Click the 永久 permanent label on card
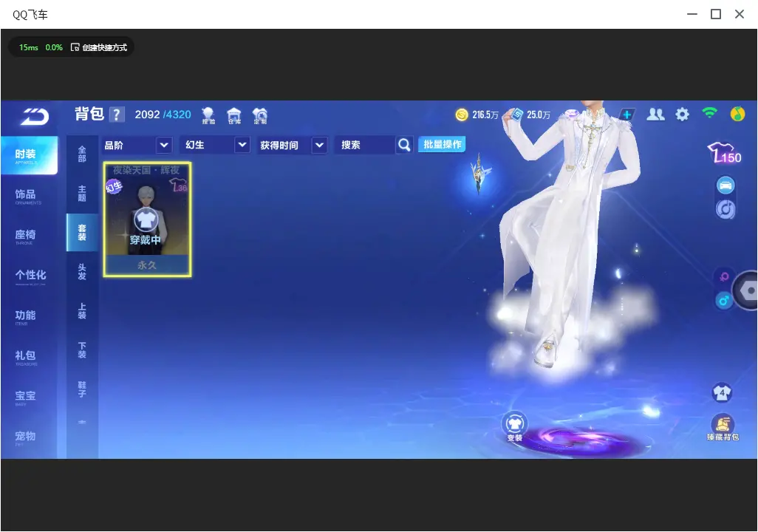The height and width of the screenshot is (532, 758). [147, 265]
